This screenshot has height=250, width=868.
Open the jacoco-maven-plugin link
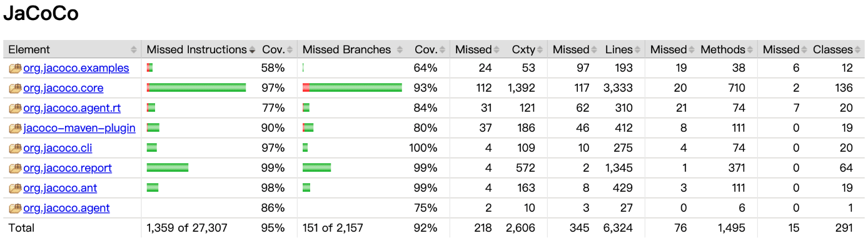click(x=71, y=128)
